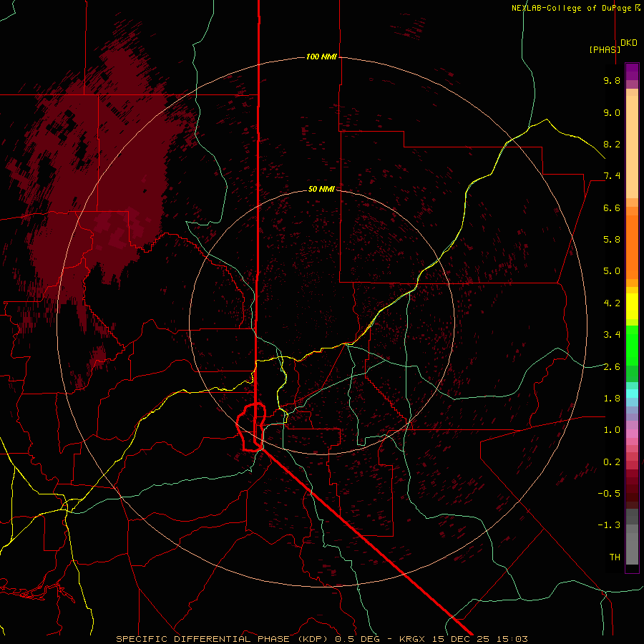The height and width of the screenshot is (644, 644).
Task: Click the 3.4 scale label
Action: click(x=612, y=335)
